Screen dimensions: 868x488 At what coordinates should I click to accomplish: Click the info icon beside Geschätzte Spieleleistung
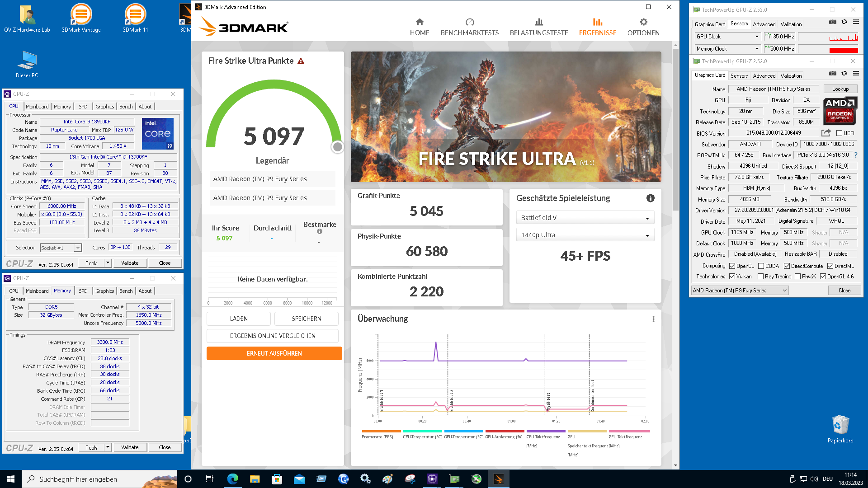(650, 198)
